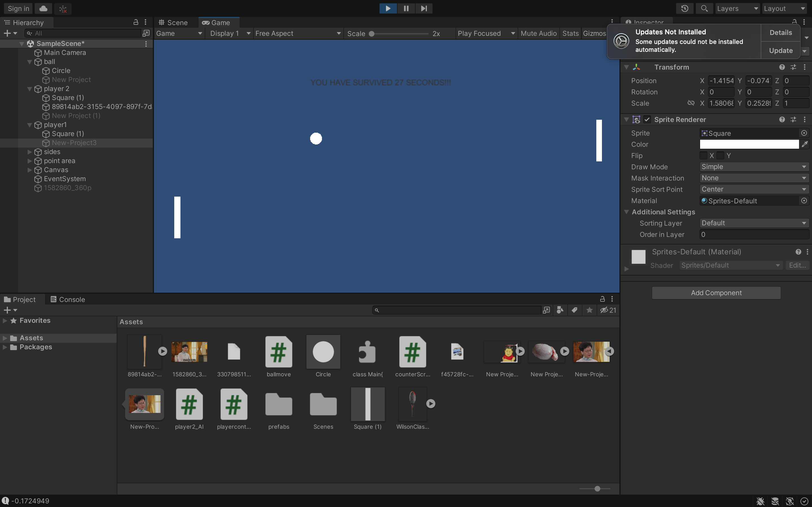Enable Flip X checkbox

pos(703,155)
